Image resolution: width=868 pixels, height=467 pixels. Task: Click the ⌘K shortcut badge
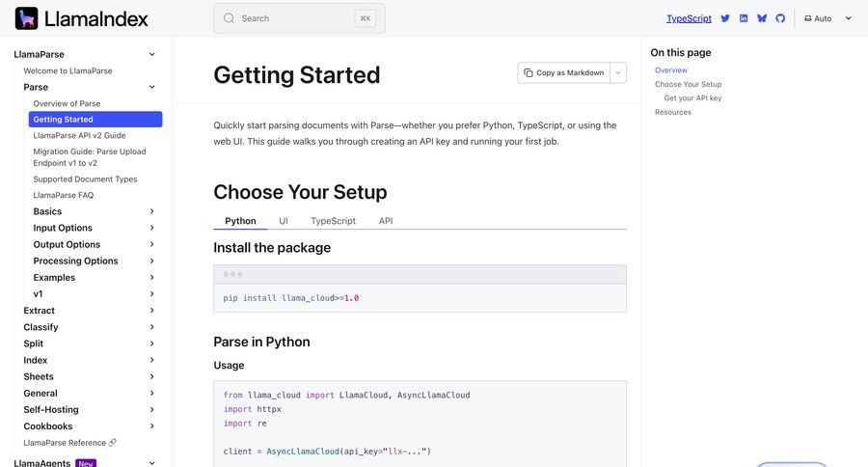tap(366, 18)
